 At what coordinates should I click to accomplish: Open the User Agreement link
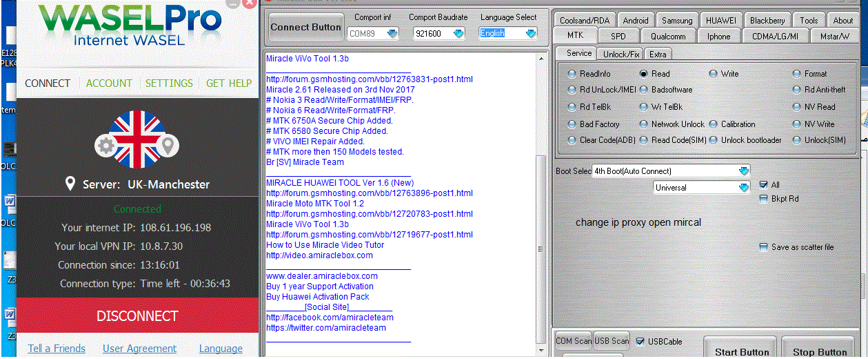tap(139, 349)
